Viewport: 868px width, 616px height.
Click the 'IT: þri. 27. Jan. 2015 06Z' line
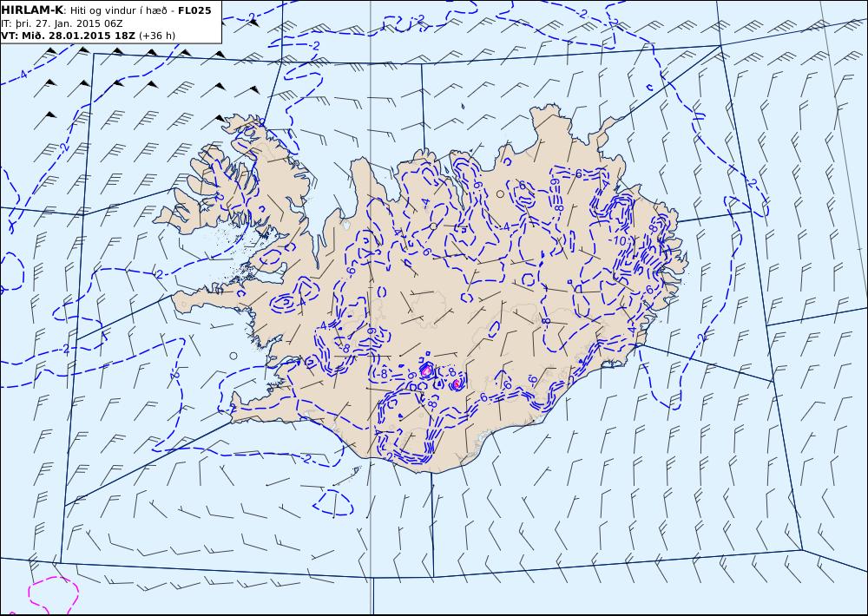[62, 23]
